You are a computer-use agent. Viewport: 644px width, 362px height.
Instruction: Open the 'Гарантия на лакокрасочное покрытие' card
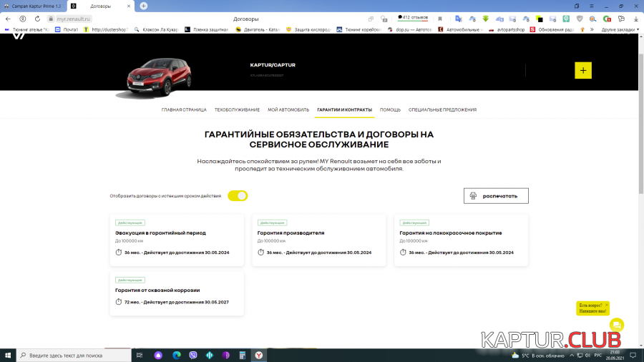[462, 240]
